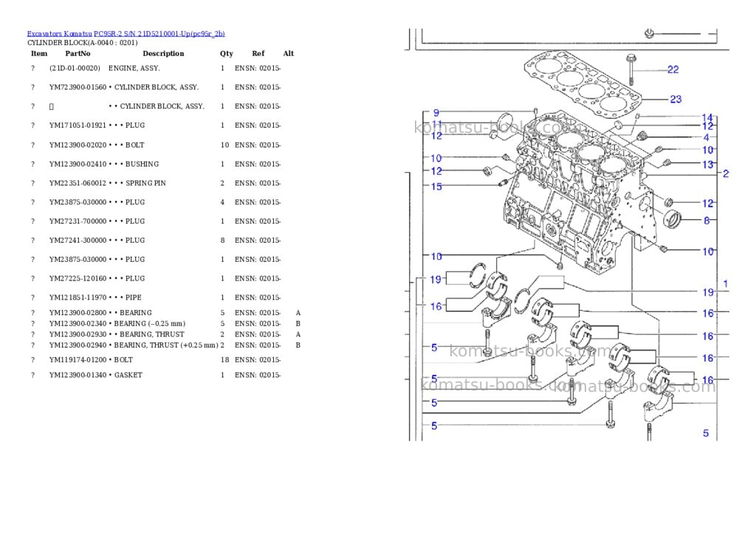Click callout number 4 in diagram
This screenshot has width=756, height=535.
(707, 137)
